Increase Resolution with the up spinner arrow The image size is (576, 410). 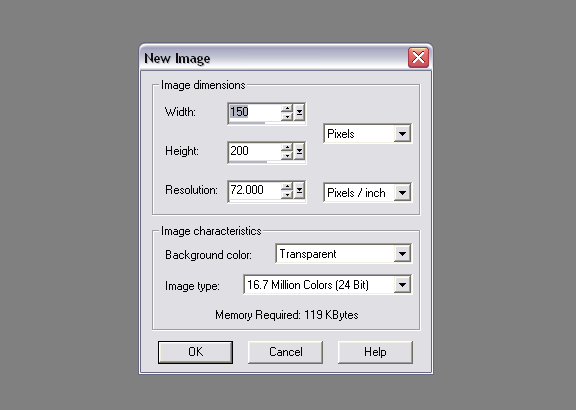pos(287,186)
